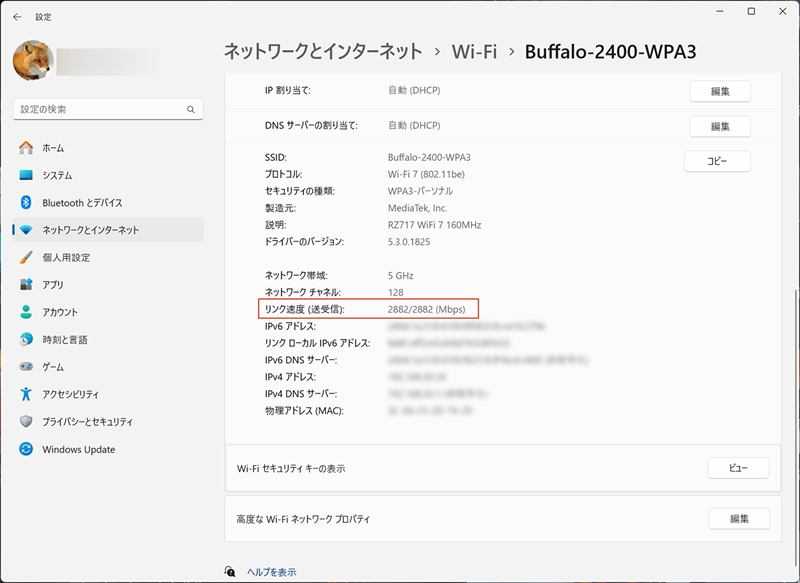This screenshot has width=800, height=583.
Task: Minimize the Settings window
Action: pos(720,11)
